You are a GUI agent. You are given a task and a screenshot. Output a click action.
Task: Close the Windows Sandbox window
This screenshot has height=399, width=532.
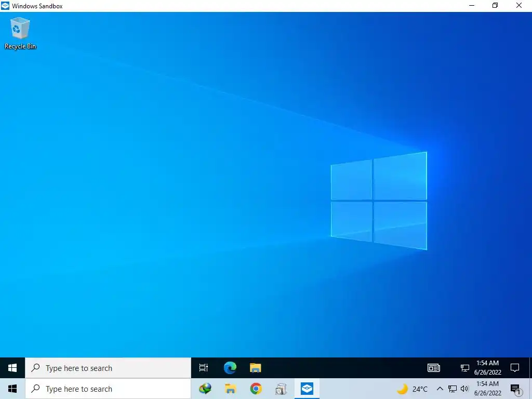519,6
